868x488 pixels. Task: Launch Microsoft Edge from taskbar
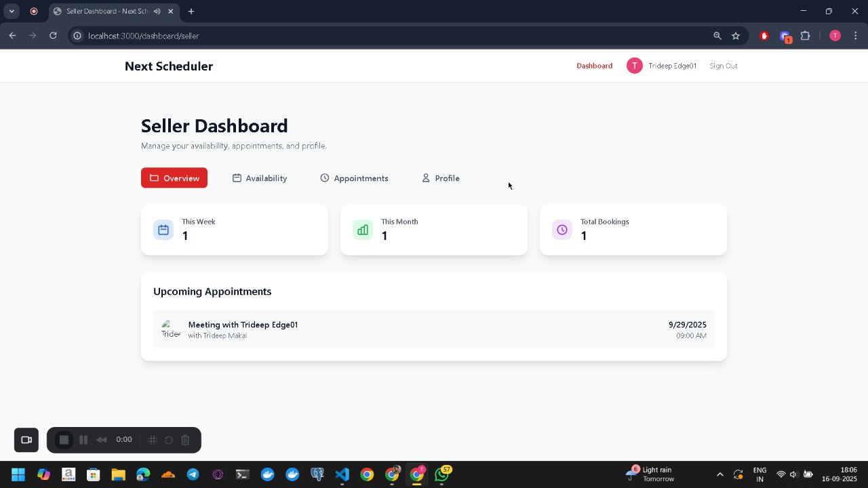143,474
